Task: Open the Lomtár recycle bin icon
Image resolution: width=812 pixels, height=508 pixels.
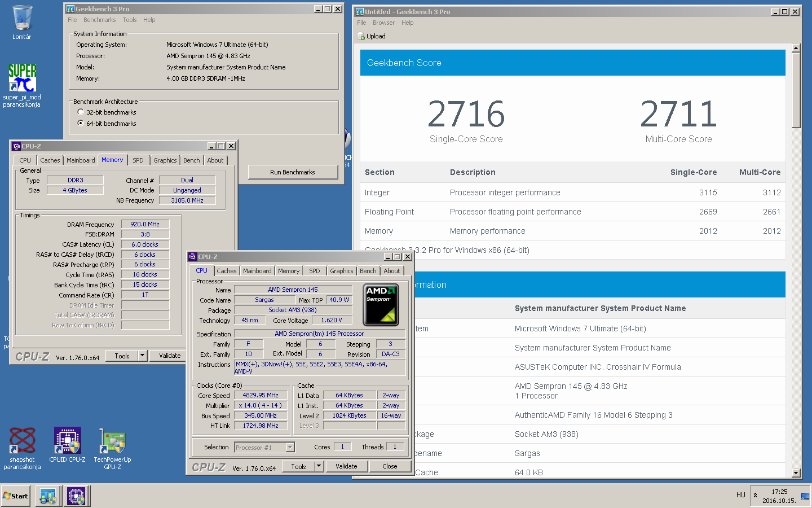Action: (x=22, y=19)
